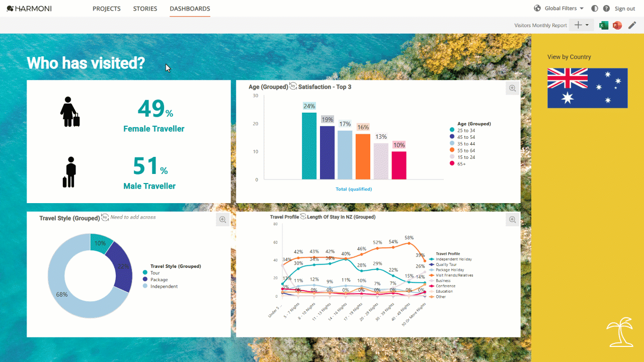Toggle the 35 to 44 legend entry
The height and width of the screenshot is (362, 644).
tap(463, 144)
